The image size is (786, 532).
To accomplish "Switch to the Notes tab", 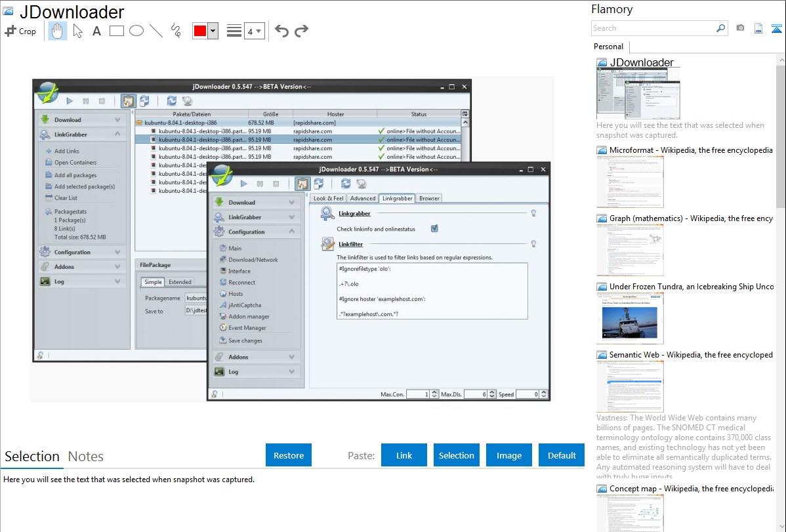I will 86,457.
